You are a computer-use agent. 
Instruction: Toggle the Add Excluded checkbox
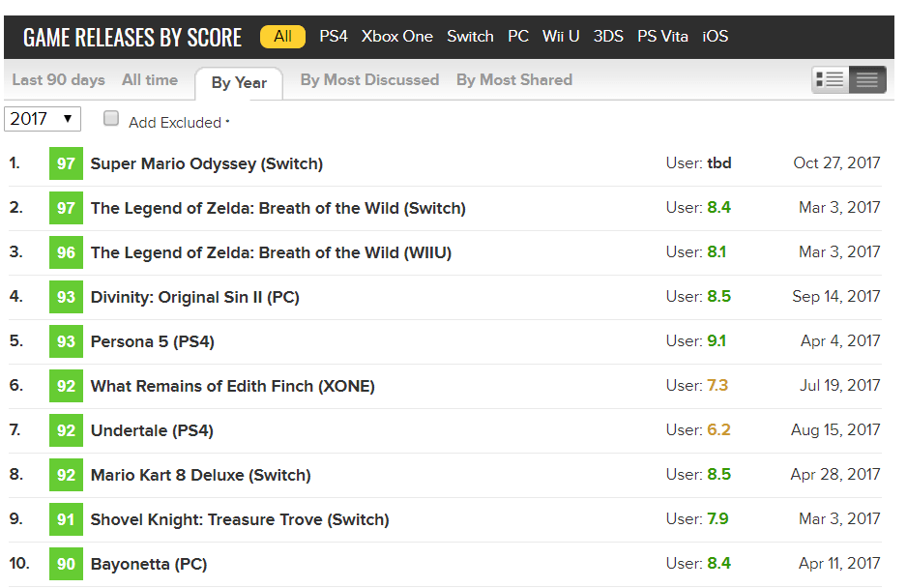point(111,119)
